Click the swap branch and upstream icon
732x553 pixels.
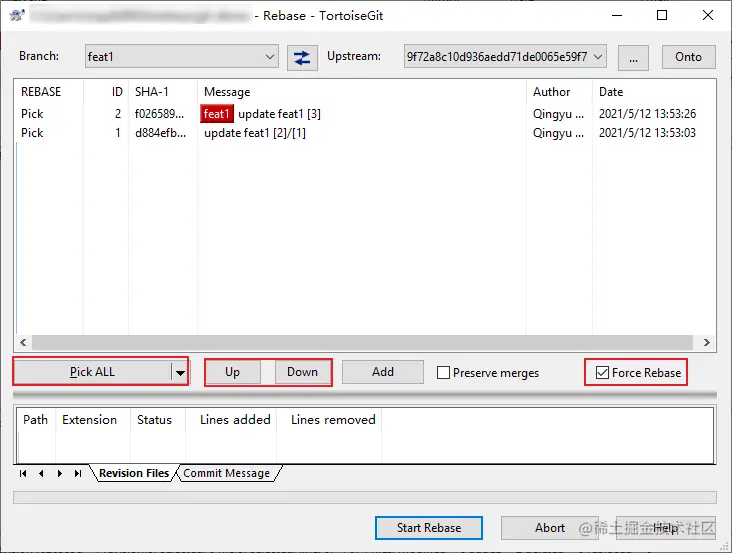[x=302, y=57]
